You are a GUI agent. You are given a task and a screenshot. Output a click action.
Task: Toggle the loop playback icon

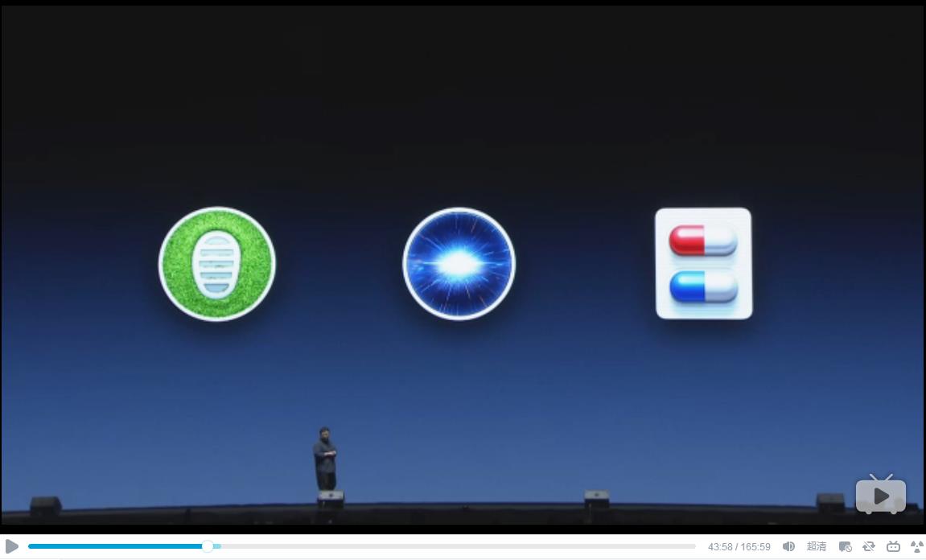(869, 546)
